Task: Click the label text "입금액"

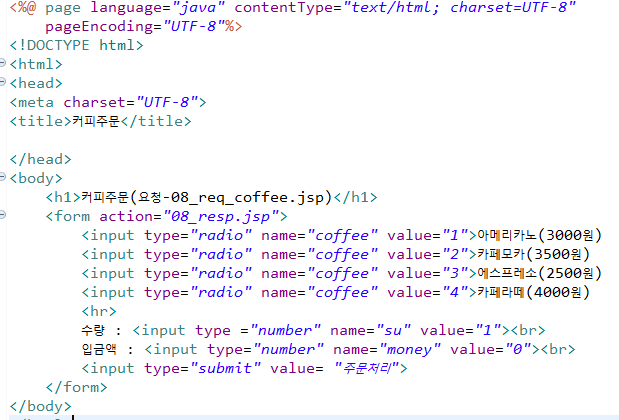Action: pos(99,349)
